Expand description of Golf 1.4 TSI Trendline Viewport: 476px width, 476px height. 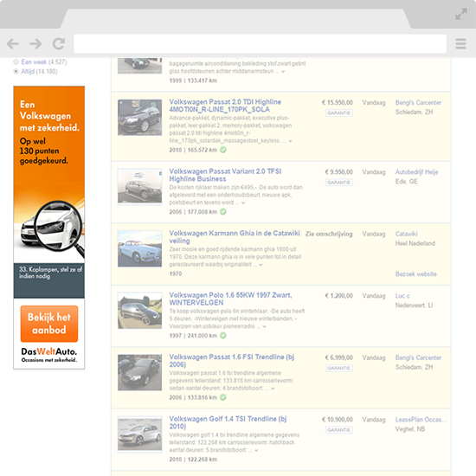click(x=256, y=451)
